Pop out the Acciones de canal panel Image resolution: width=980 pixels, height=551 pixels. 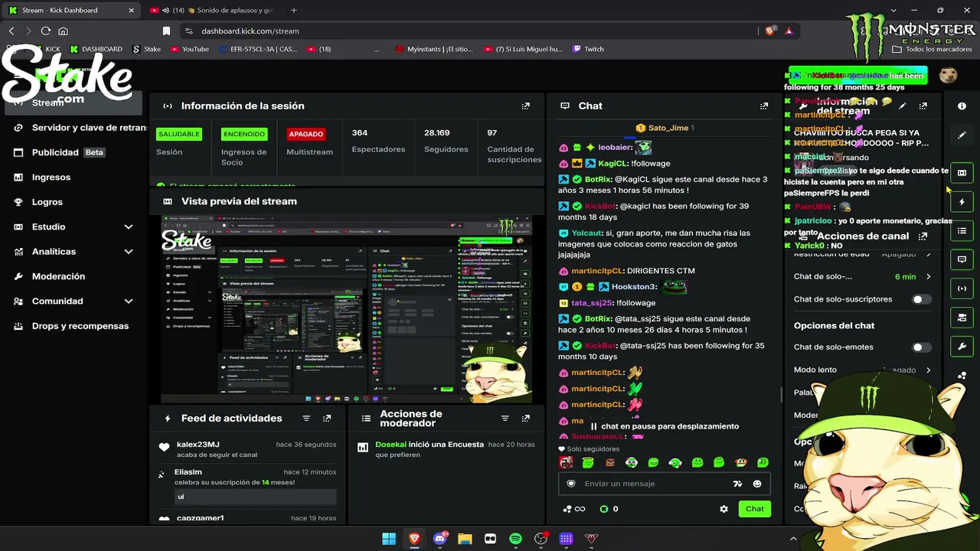click(x=923, y=236)
